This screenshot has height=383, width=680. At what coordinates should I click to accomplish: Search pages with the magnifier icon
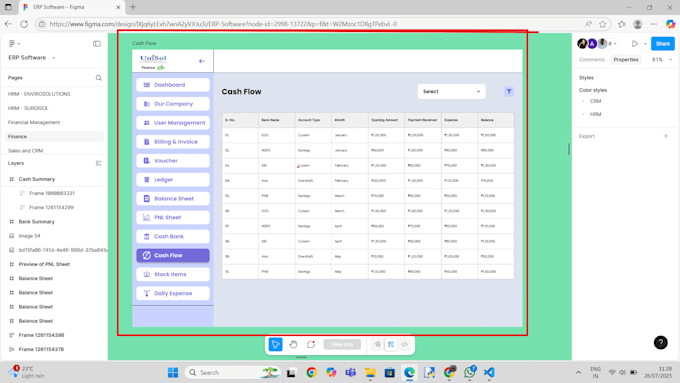pos(99,78)
